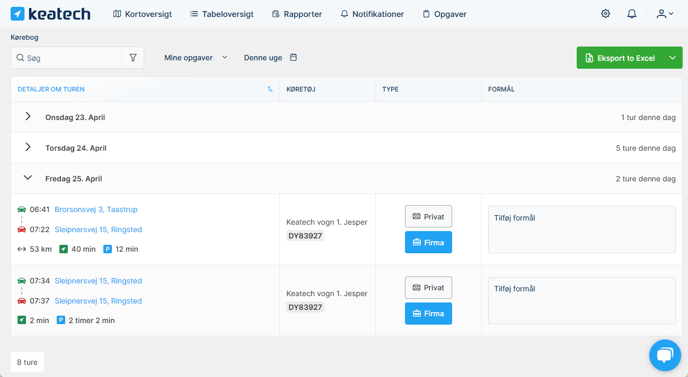The width and height of the screenshot is (688, 377).
Task: Open the user profile menu
Action: tap(665, 14)
